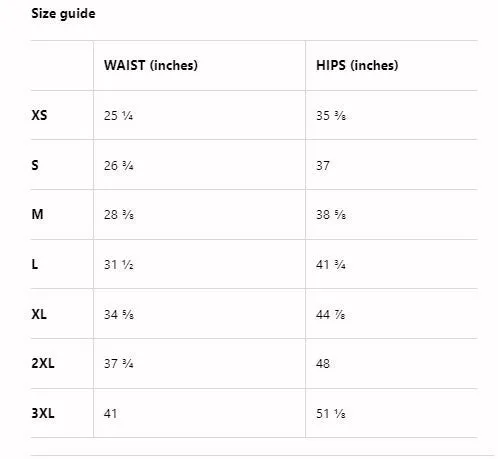Screen dimensions: 498x459
Task: Select the 35 ⅜ hips measurement cell
Action: coord(331,116)
